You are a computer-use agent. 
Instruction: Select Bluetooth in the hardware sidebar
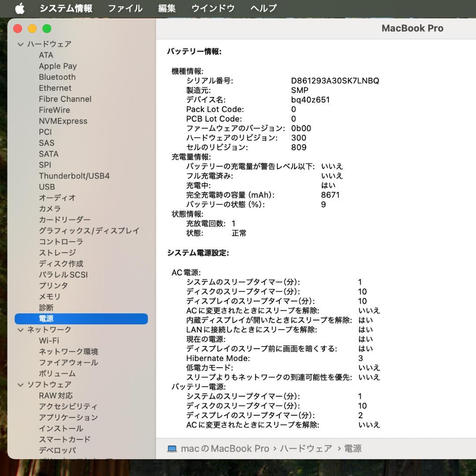pyautogui.click(x=57, y=77)
